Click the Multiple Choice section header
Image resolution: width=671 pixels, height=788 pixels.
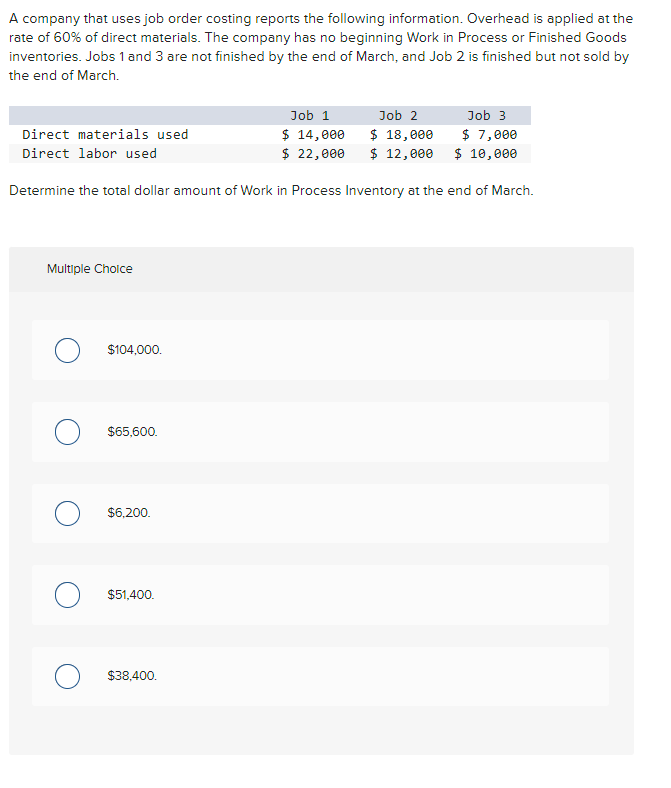pyautogui.click(x=90, y=269)
